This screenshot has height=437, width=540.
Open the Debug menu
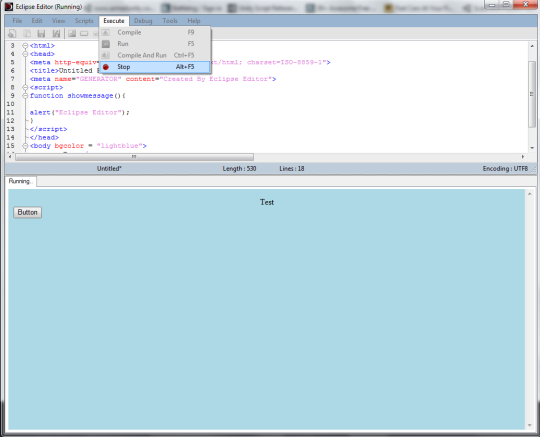pyautogui.click(x=143, y=21)
